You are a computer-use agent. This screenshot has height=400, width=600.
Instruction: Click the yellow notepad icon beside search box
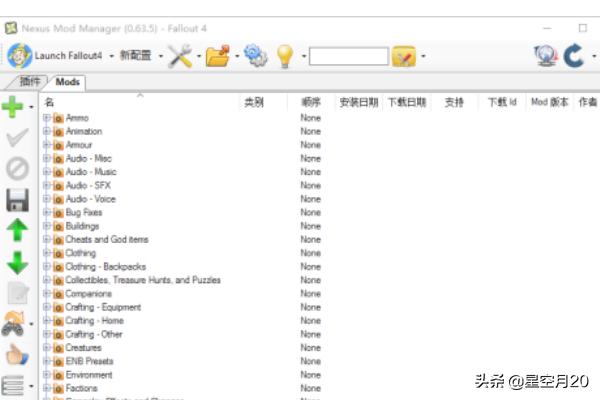point(404,56)
